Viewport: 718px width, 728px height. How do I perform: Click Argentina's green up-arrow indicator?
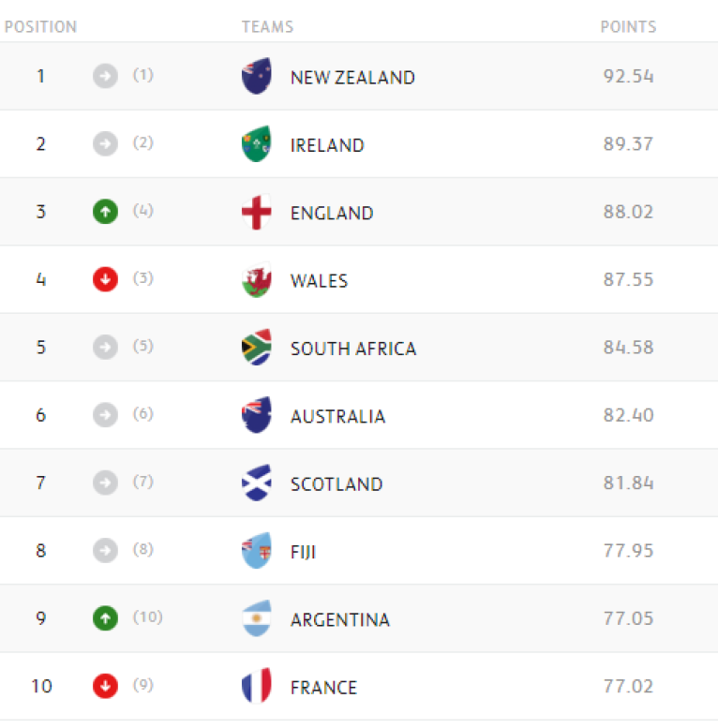(105, 618)
